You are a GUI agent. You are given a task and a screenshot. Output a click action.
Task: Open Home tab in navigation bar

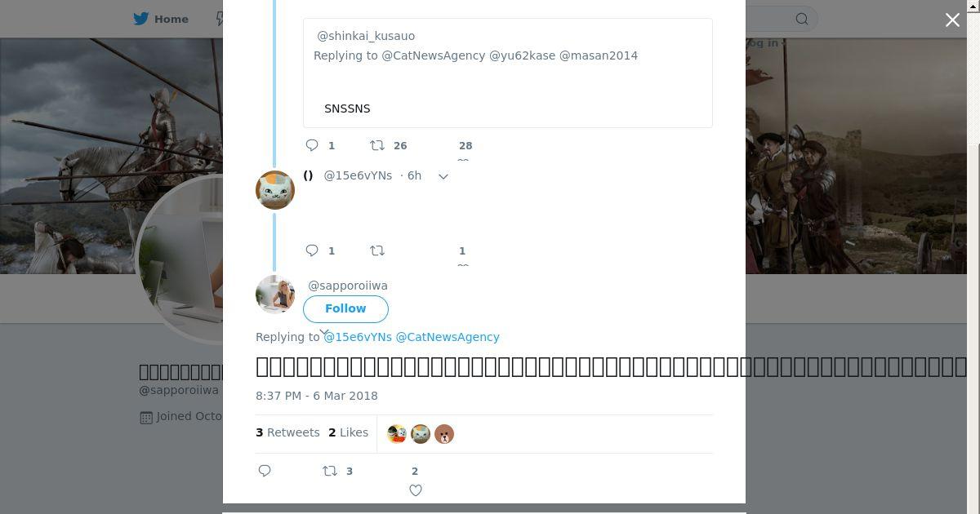click(162, 19)
